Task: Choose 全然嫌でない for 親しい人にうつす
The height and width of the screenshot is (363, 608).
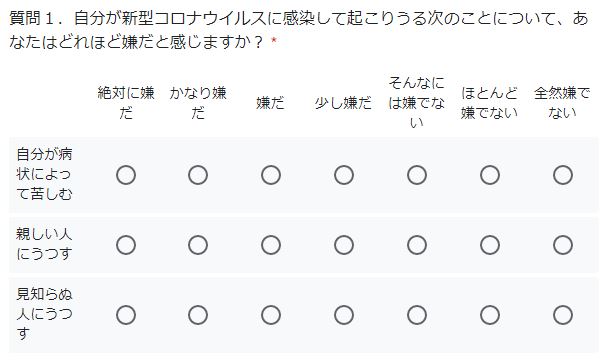Action: (x=563, y=245)
